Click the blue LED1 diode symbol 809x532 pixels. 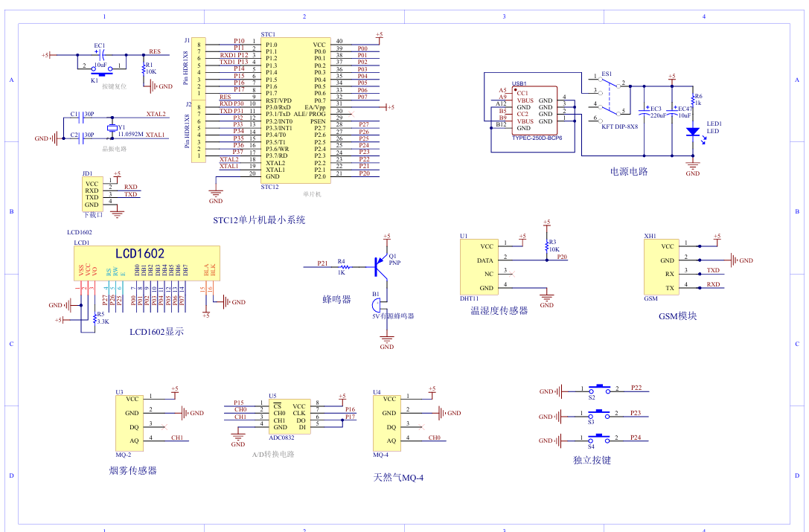coord(693,132)
